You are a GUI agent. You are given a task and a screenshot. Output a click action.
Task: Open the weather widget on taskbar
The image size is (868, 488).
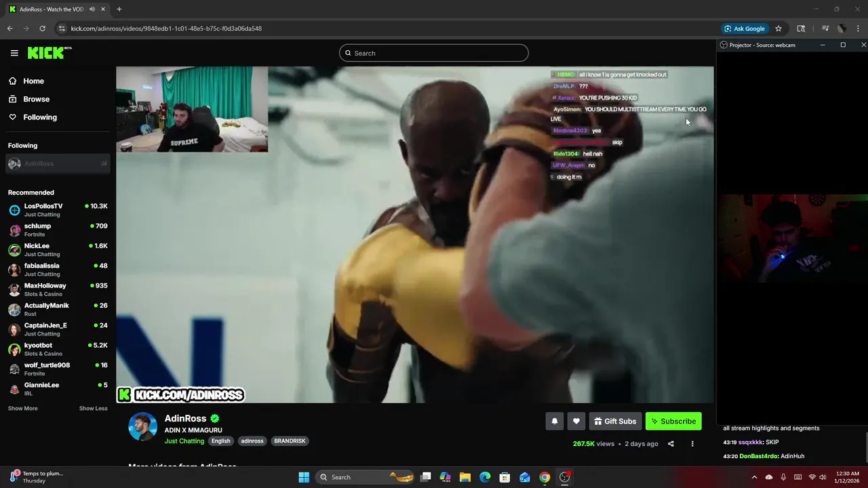coord(37,477)
